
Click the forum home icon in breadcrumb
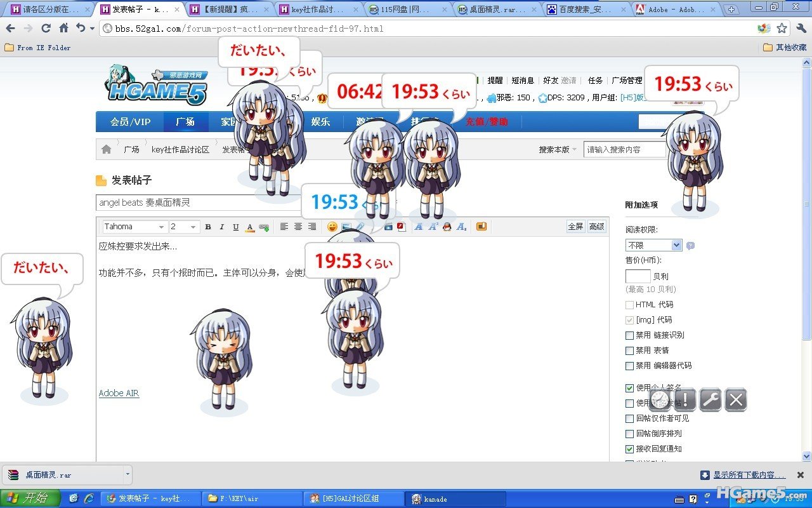point(106,149)
